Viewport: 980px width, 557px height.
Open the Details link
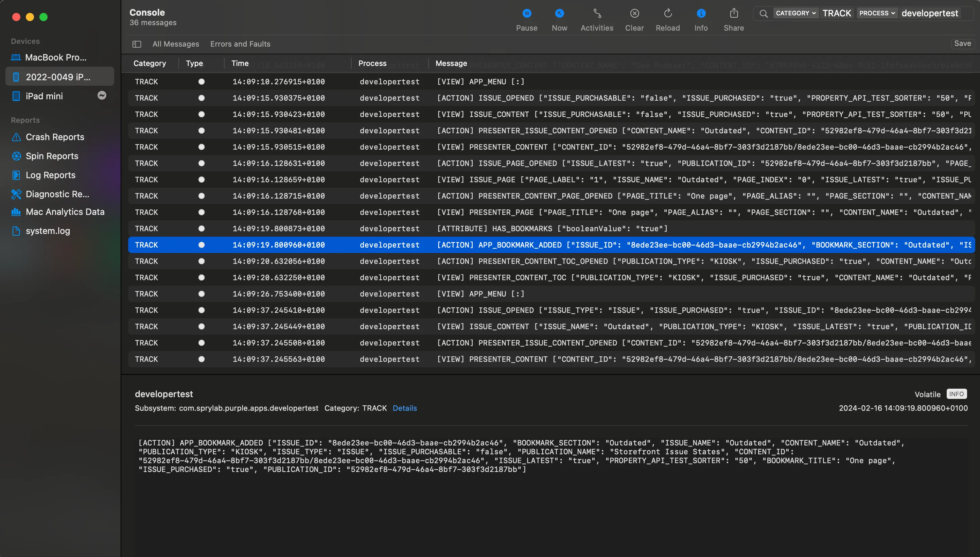click(404, 408)
